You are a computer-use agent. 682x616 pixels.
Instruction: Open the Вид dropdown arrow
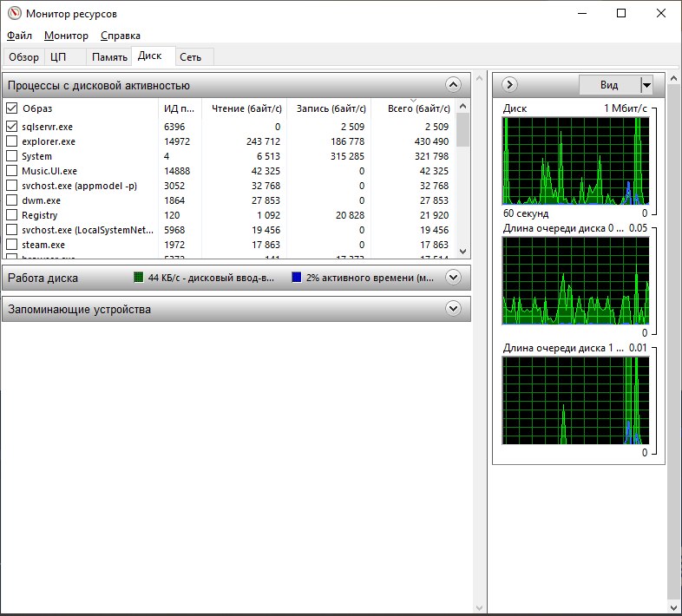point(646,85)
